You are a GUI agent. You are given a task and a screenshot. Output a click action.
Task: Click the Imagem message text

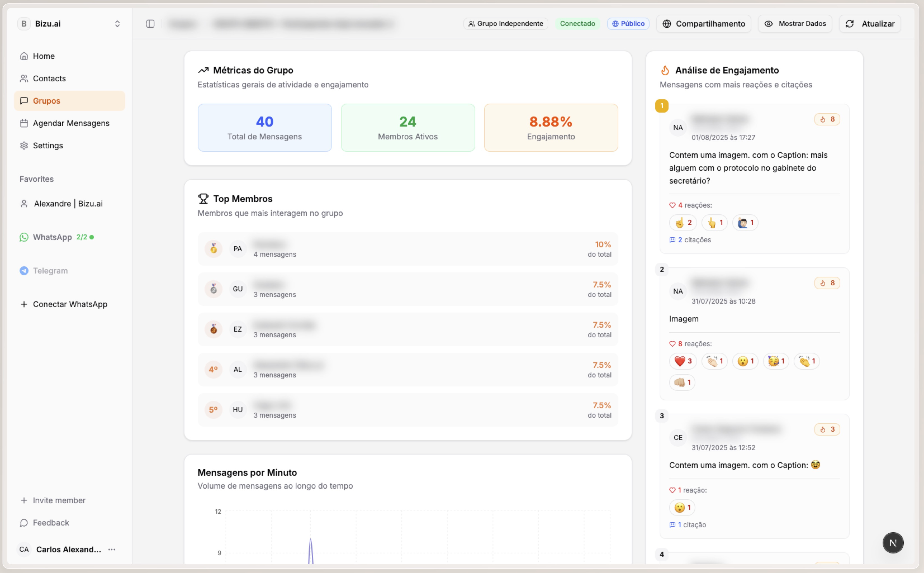click(x=684, y=319)
